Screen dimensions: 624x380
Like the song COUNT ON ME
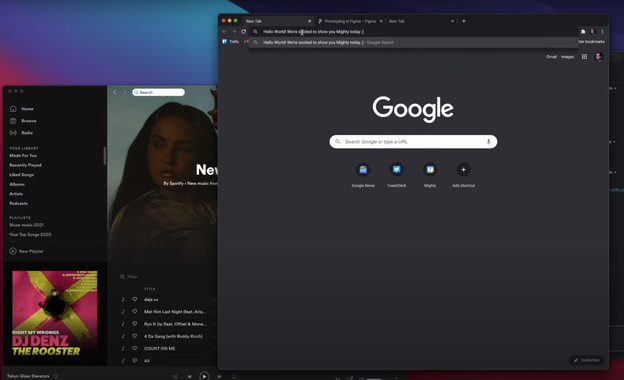(135, 348)
